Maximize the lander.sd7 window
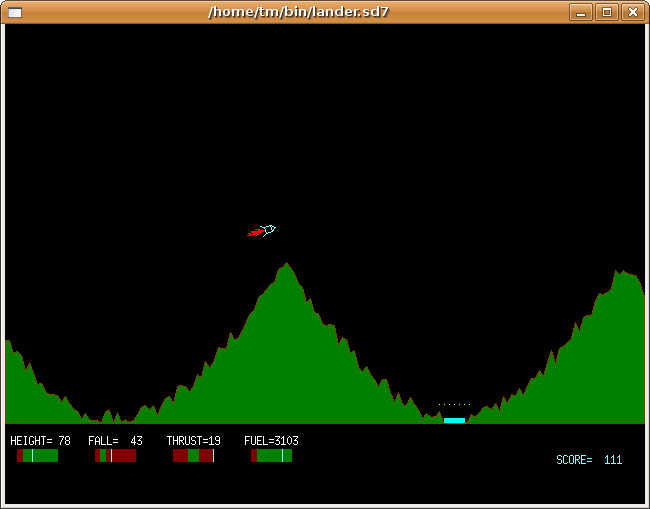 [x=606, y=12]
